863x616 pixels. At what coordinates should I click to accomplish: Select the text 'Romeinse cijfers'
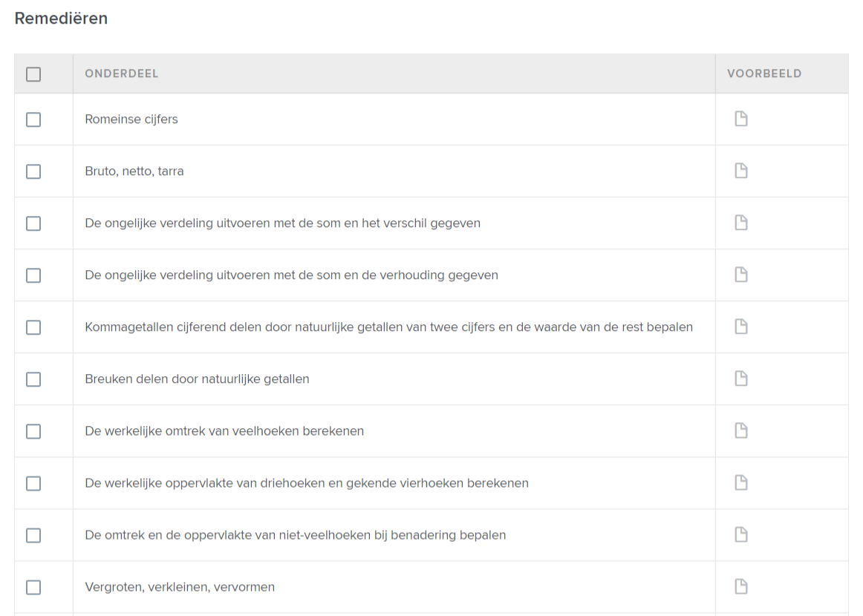tap(131, 119)
